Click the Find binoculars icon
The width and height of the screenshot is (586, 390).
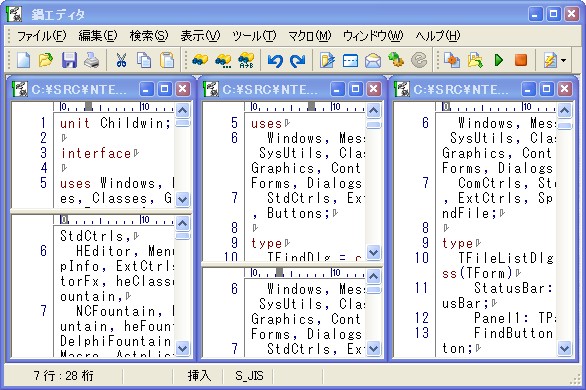200,60
